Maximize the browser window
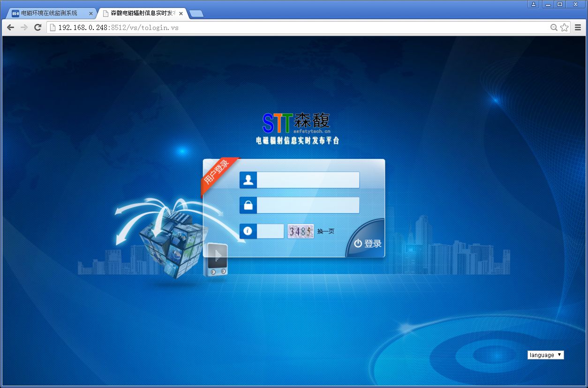The image size is (588, 388). point(559,4)
